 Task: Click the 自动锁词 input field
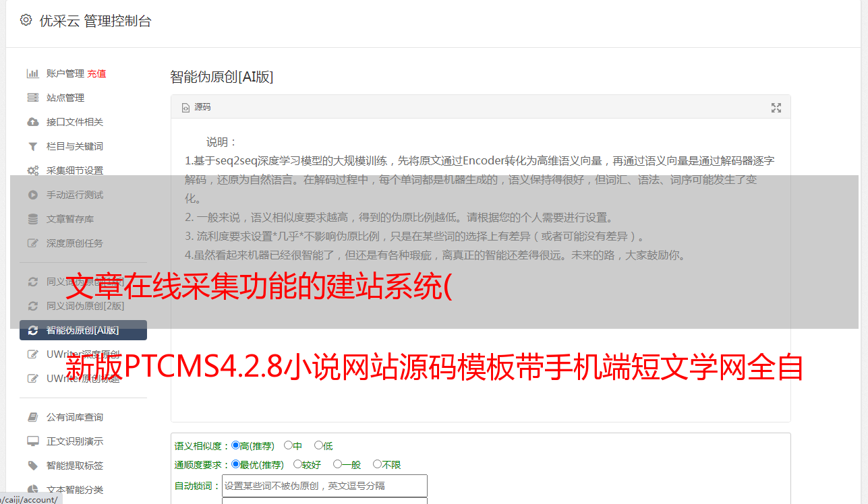pyautogui.click(x=324, y=486)
